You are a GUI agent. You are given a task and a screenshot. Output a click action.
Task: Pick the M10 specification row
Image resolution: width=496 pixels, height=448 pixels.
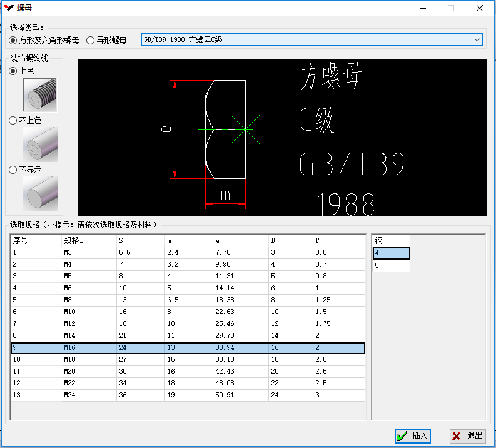pos(188,312)
